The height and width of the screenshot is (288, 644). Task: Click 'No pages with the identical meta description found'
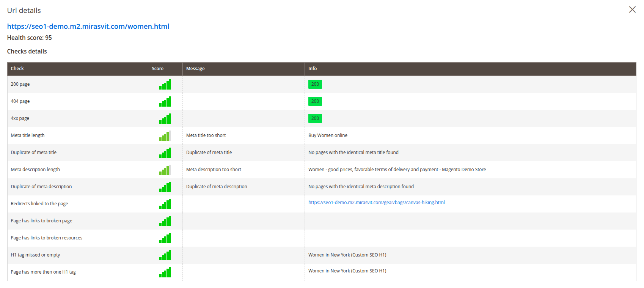coord(361,187)
